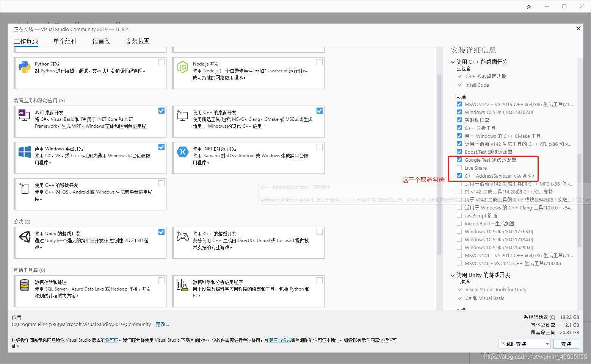Collapse the C++ desktop development details section

tap(453, 62)
